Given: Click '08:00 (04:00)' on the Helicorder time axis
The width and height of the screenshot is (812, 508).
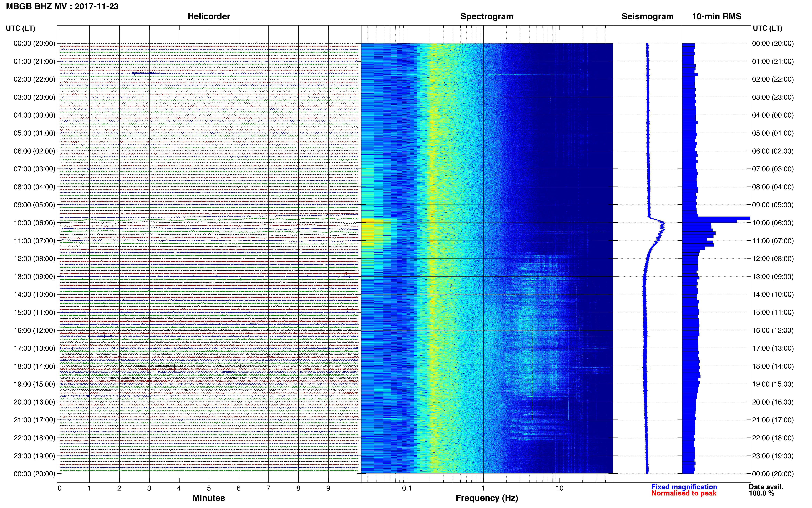Looking at the screenshot, I should (34, 187).
